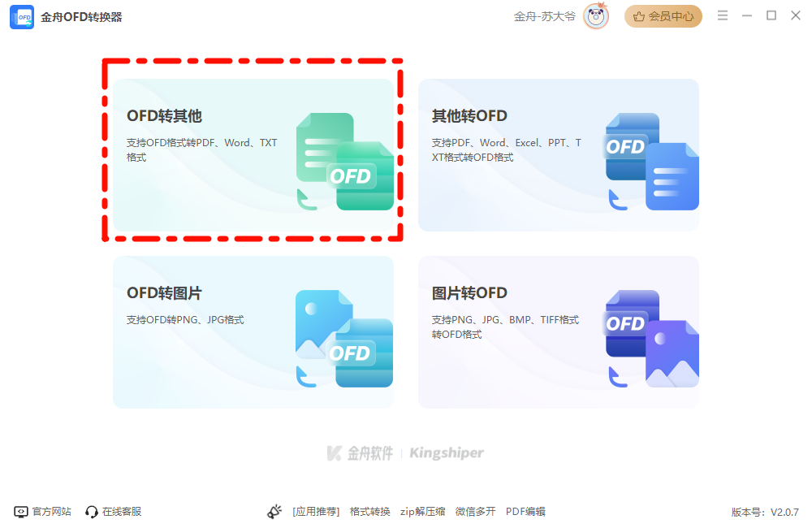Click the purple OFD picture icon in 图片转OFD
This screenshot has height=528, width=812.
click(651, 339)
